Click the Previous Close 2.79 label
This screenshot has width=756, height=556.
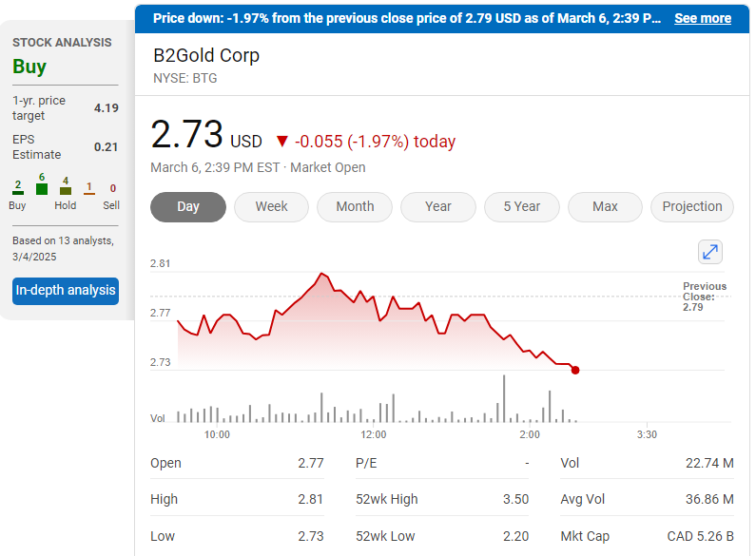[704, 297]
